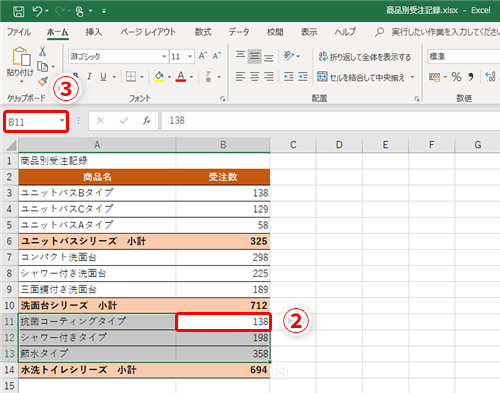Click the Decrease Indent icon
The height and width of the screenshot is (393, 500).
(289, 77)
